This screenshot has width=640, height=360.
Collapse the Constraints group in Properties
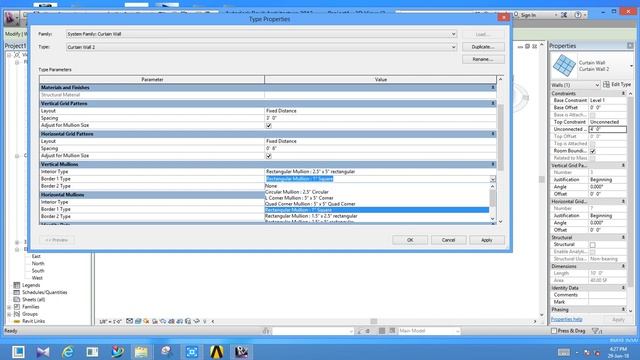tap(623, 93)
